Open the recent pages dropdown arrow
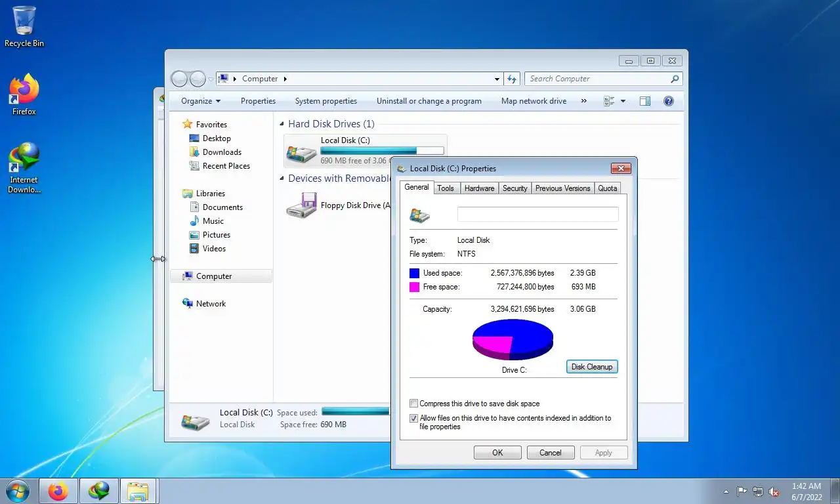 click(211, 79)
